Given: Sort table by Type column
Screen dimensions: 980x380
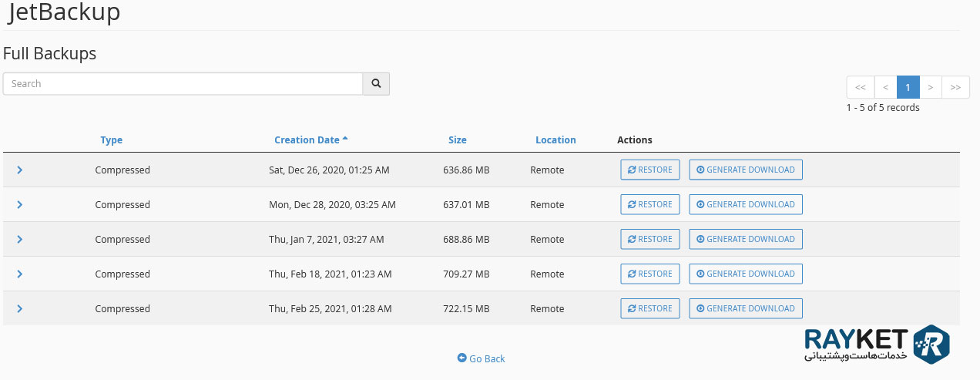Looking at the screenshot, I should point(112,140).
